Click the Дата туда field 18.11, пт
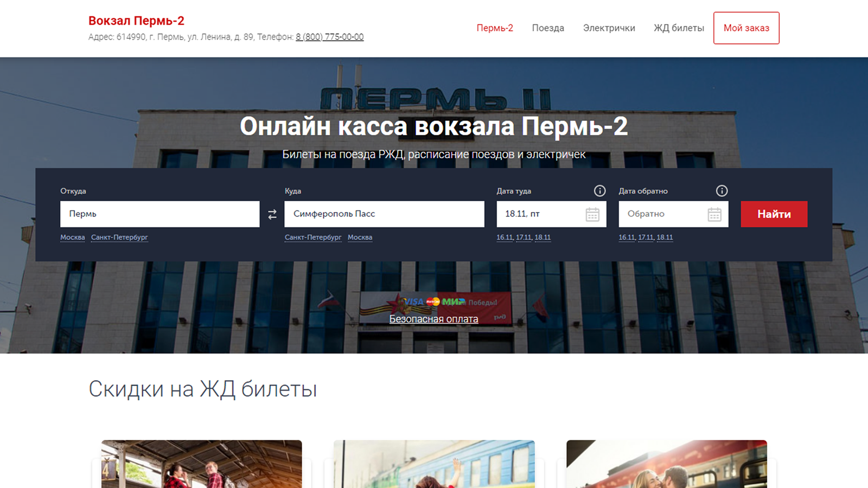The height and width of the screenshot is (488, 868). (x=551, y=214)
